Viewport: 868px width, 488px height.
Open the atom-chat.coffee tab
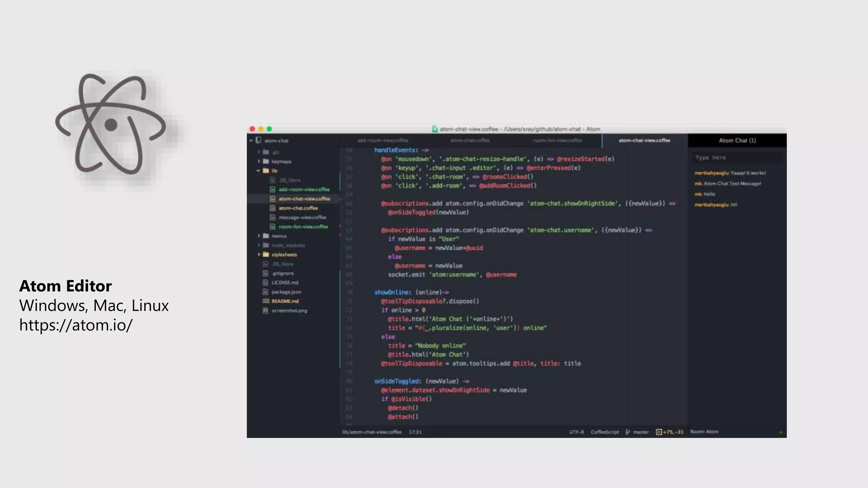(x=470, y=141)
